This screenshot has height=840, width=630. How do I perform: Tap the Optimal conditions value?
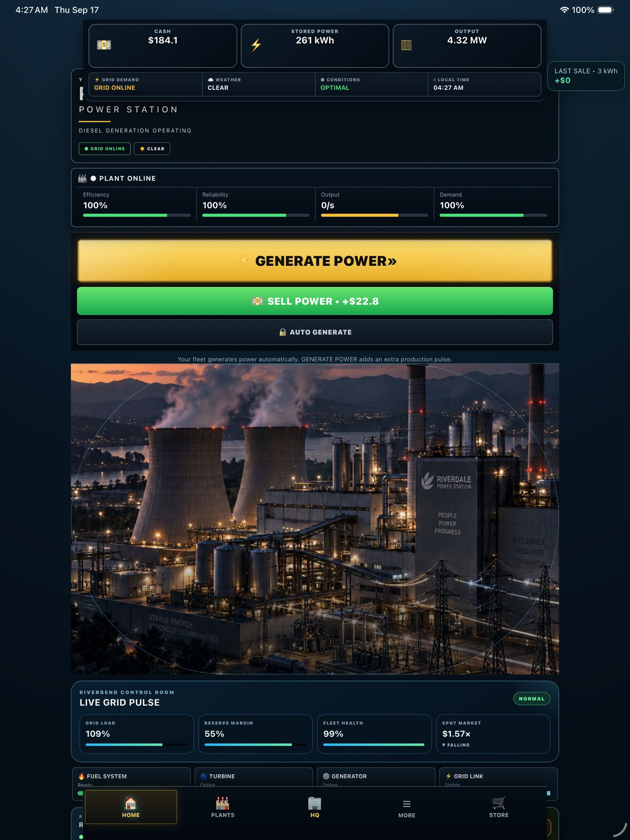tap(335, 88)
